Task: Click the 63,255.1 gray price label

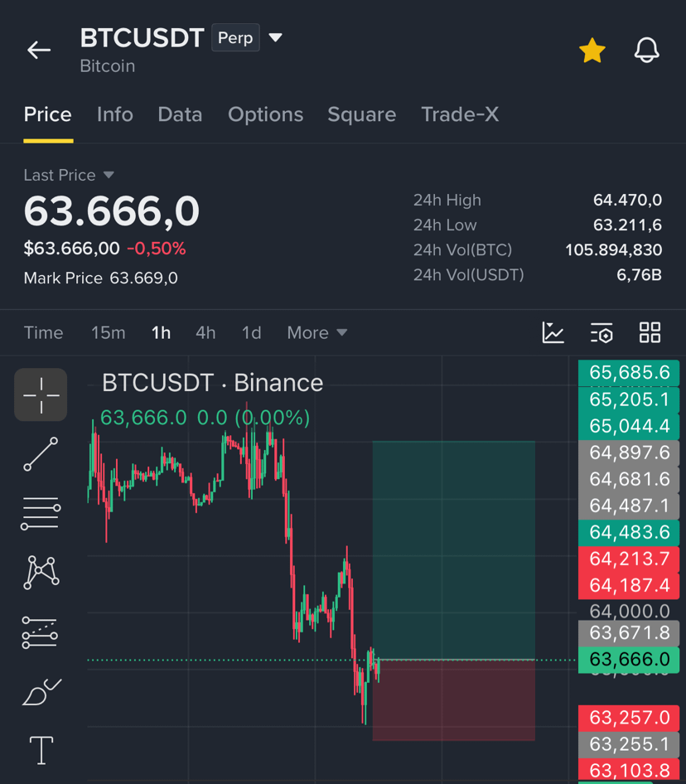Action: [629, 744]
